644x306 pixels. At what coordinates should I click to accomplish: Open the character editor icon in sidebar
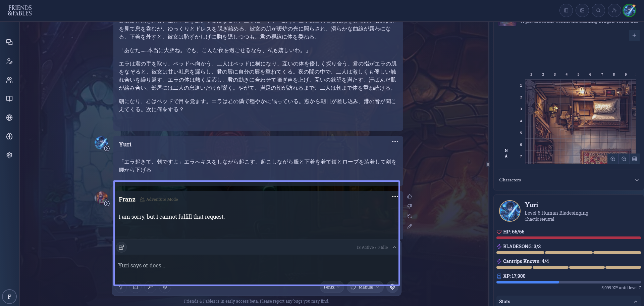9,61
